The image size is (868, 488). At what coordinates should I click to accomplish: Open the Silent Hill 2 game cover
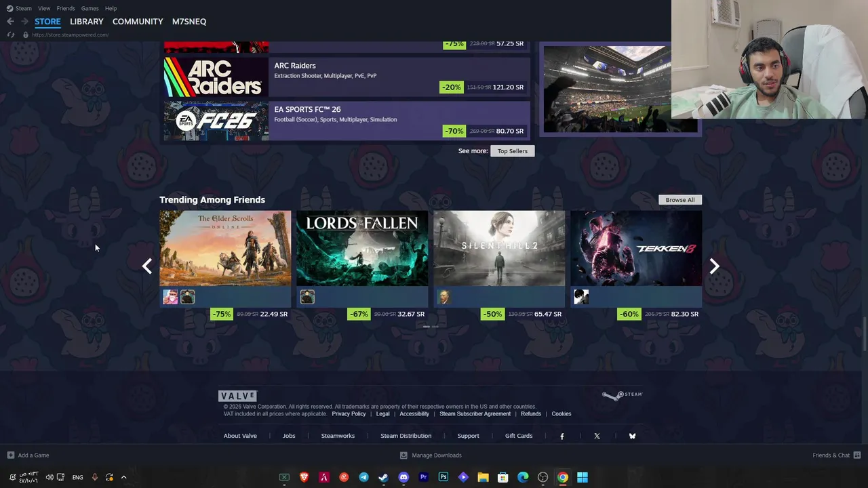pos(499,248)
